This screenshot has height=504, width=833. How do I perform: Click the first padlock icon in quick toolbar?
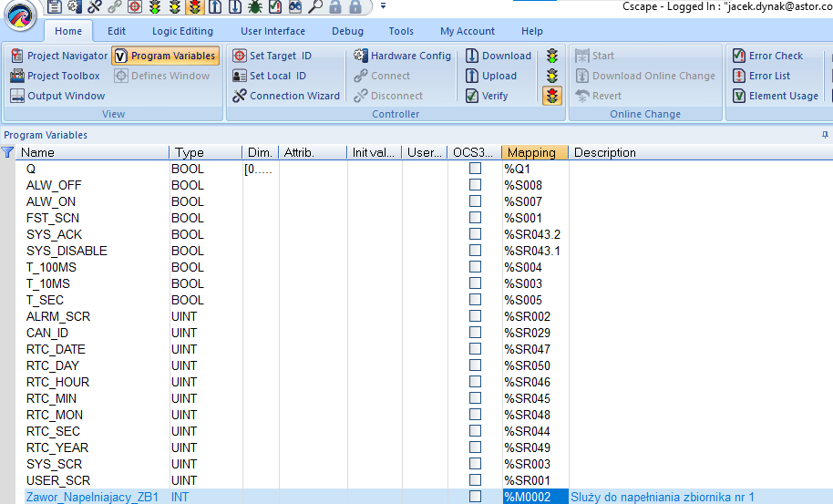click(x=335, y=6)
